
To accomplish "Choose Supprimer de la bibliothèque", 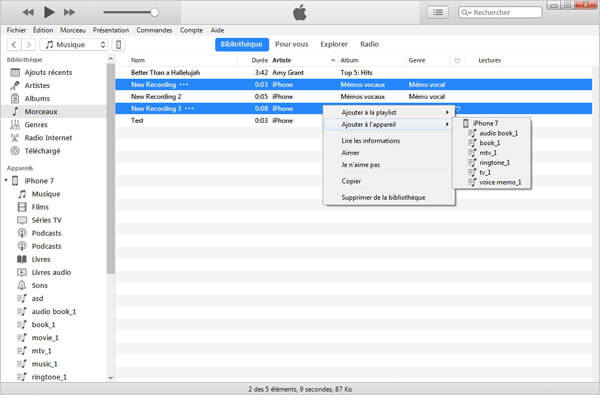I will pyautogui.click(x=390, y=198).
